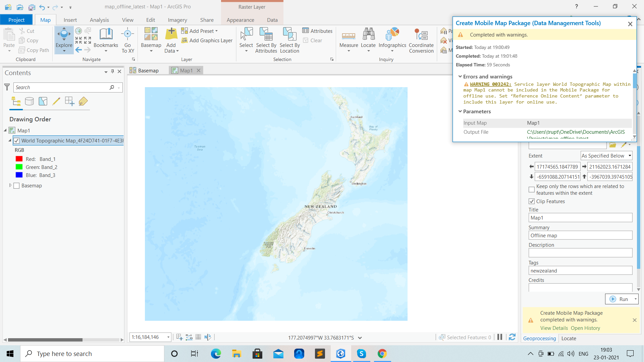This screenshot has width=644, height=362.
Task: Click the Measure tool icon
Action: pos(348,36)
